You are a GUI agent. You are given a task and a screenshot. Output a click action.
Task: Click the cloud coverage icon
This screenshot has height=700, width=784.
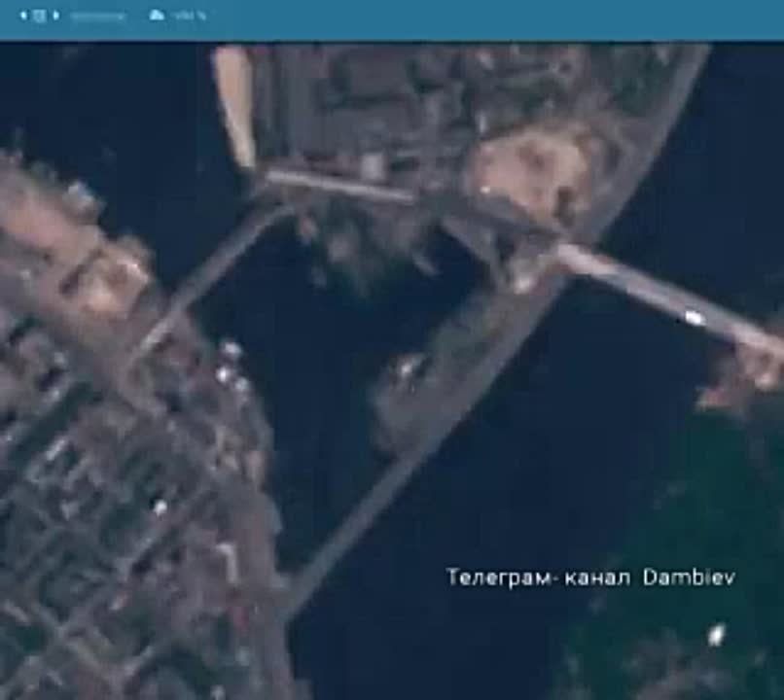click(x=157, y=15)
